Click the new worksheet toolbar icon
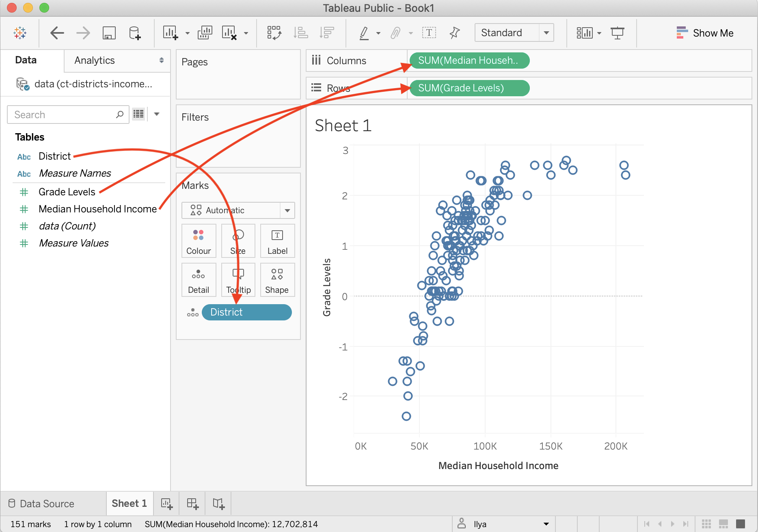This screenshot has height=532, width=758. point(170,33)
